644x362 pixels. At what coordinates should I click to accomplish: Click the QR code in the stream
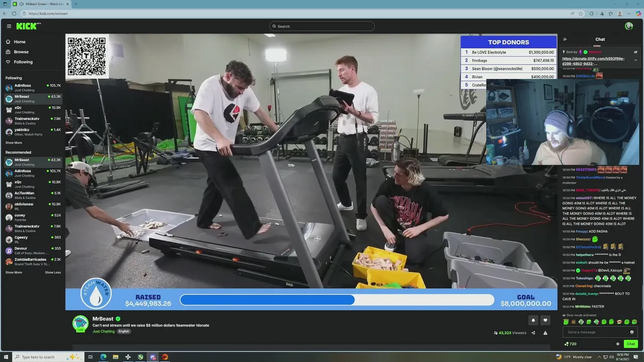pos(87,56)
